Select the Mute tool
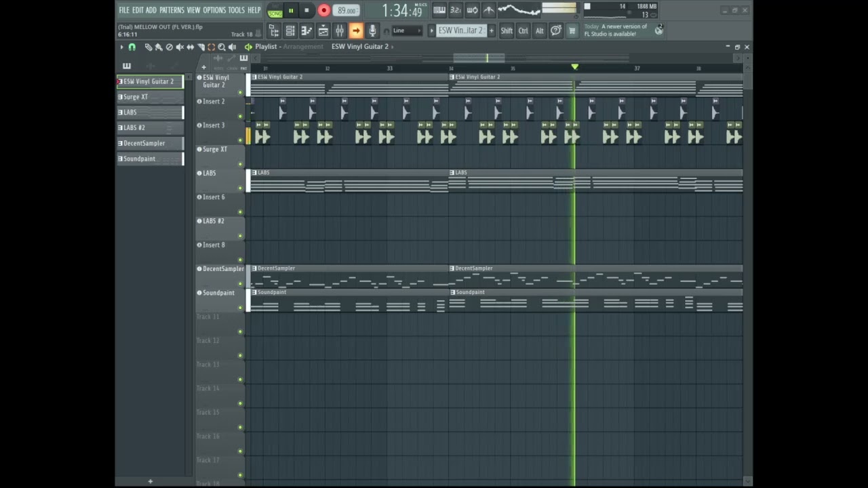This screenshot has width=868, height=488. [x=180, y=47]
